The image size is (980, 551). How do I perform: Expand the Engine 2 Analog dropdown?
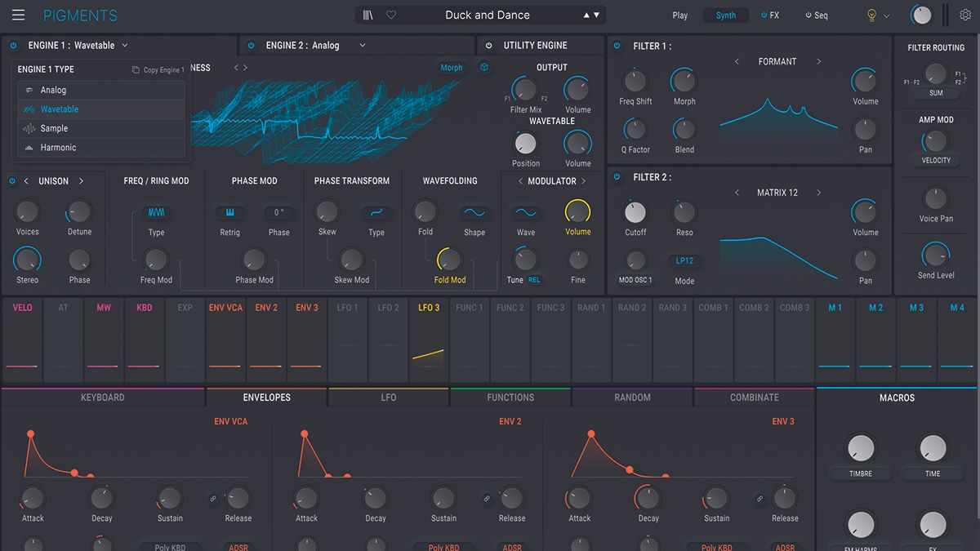[363, 46]
